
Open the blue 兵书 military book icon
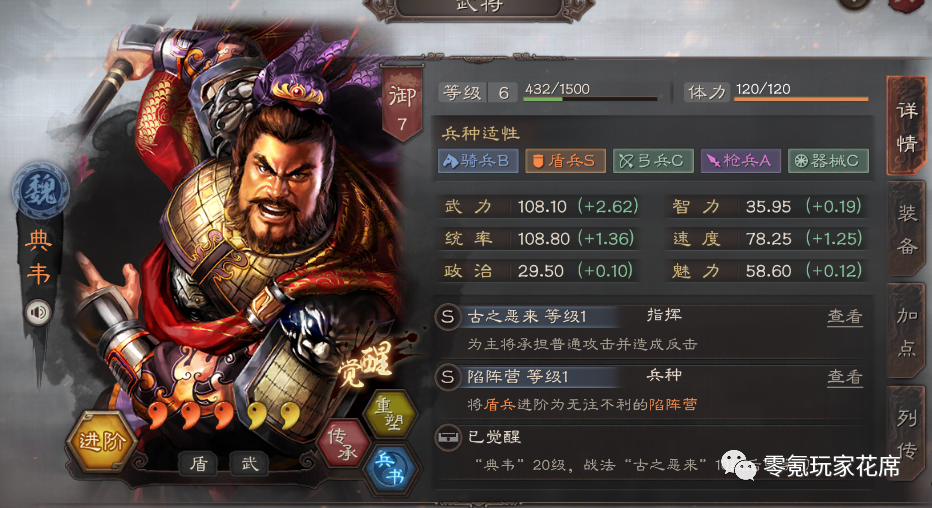391,468
